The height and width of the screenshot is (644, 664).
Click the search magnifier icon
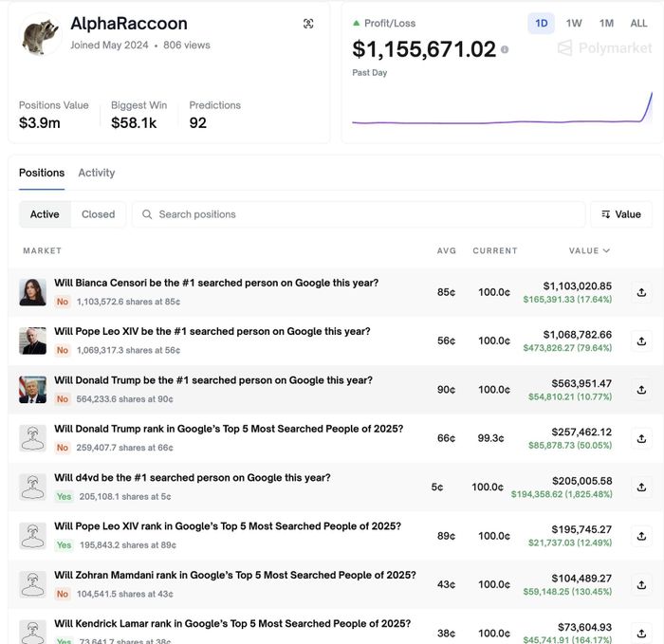coord(147,214)
